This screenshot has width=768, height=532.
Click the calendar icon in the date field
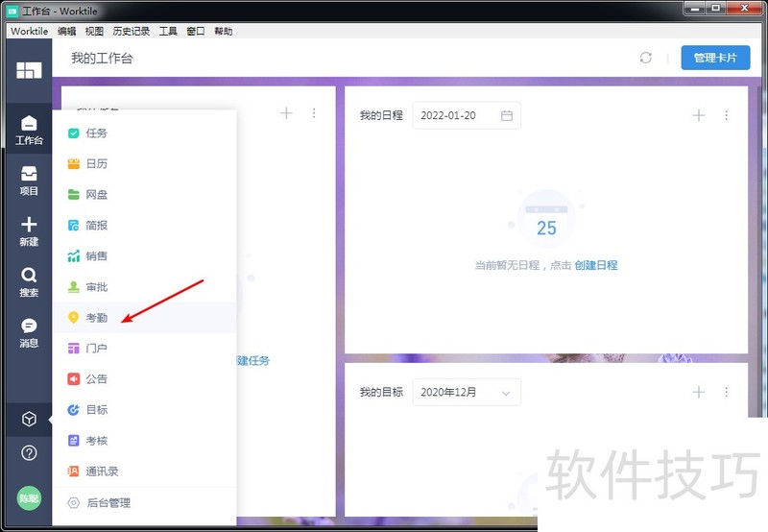(x=507, y=115)
